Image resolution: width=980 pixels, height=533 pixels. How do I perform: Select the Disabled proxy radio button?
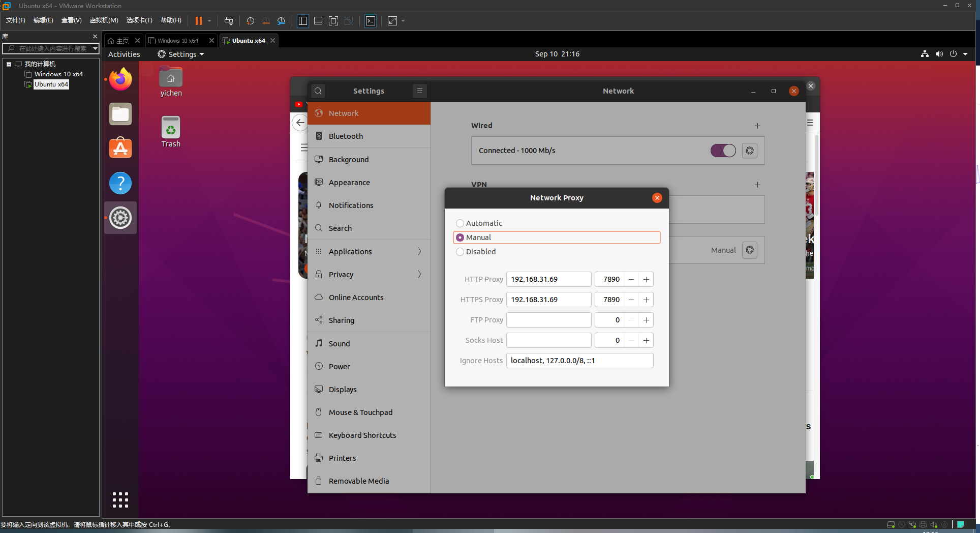click(460, 252)
